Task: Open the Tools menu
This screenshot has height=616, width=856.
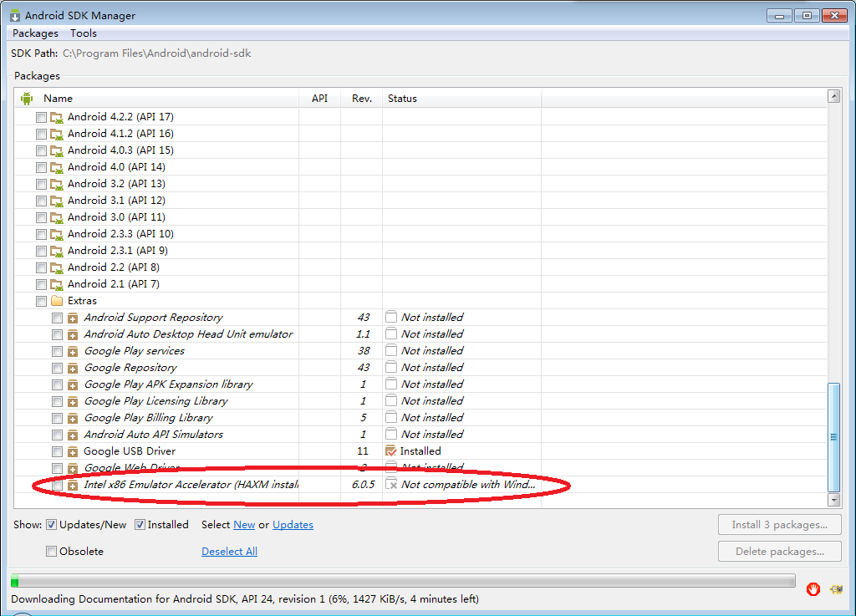Action: [x=84, y=33]
